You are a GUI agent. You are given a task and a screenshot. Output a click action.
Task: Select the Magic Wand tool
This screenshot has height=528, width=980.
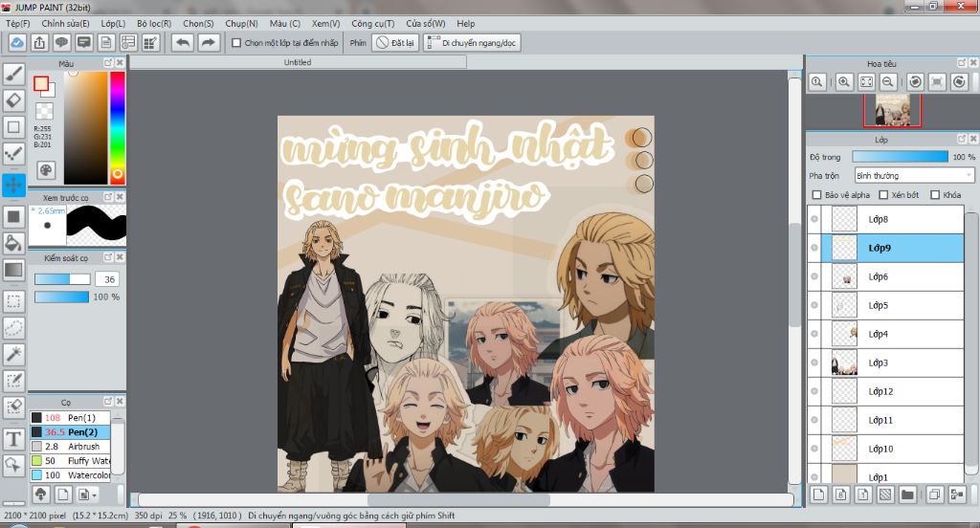click(13, 354)
